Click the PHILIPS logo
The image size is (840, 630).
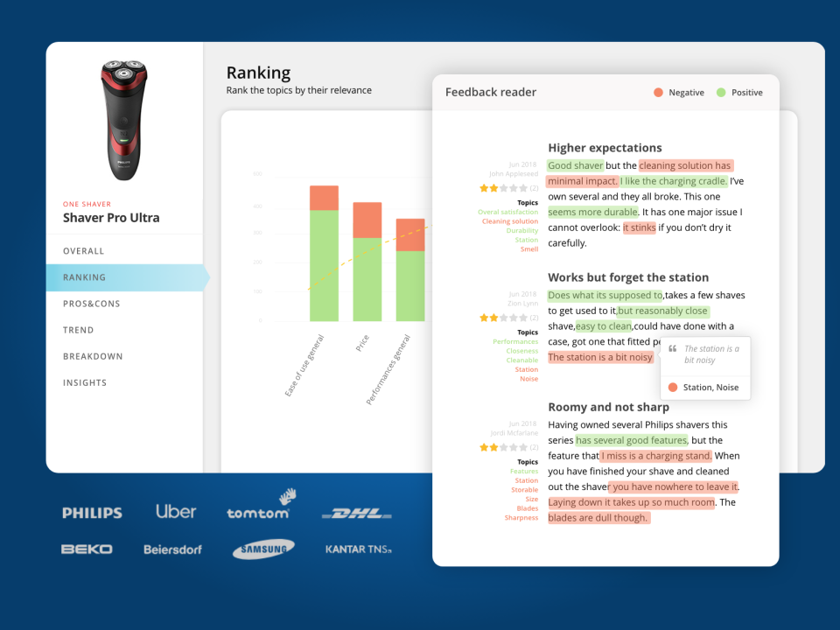click(x=92, y=513)
